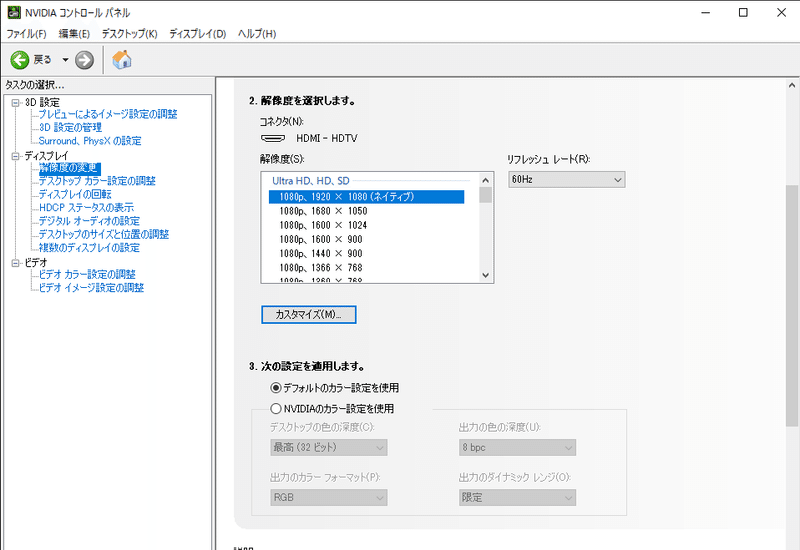This screenshot has width=800, height=550.
Task: Collapse the ビデオ tree node
Action: coord(16,263)
